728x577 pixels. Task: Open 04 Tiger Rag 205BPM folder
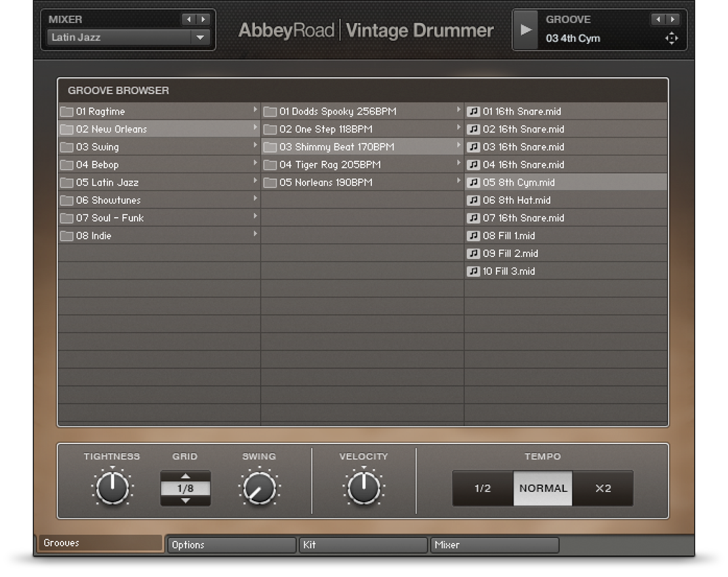click(362, 165)
